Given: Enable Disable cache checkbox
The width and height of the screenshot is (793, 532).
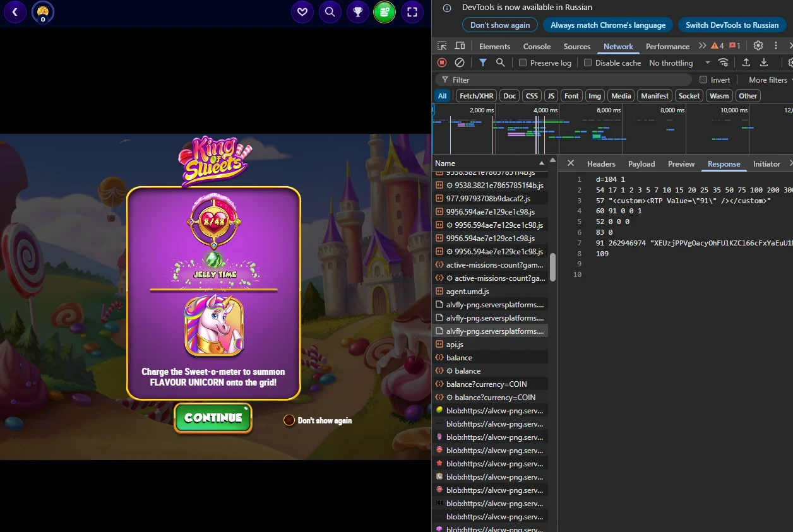Looking at the screenshot, I should [588, 62].
